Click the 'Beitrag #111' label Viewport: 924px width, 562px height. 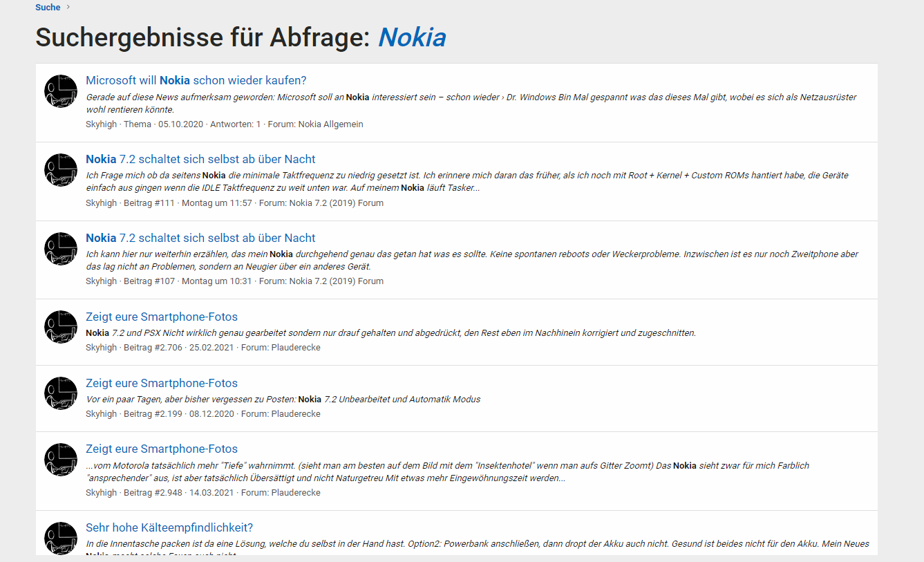pos(149,203)
